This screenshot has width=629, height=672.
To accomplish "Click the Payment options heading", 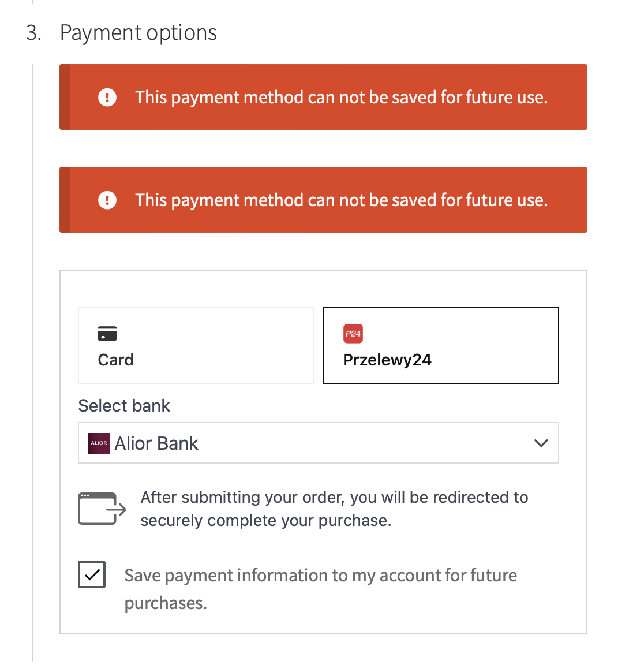I will (138, 32).
